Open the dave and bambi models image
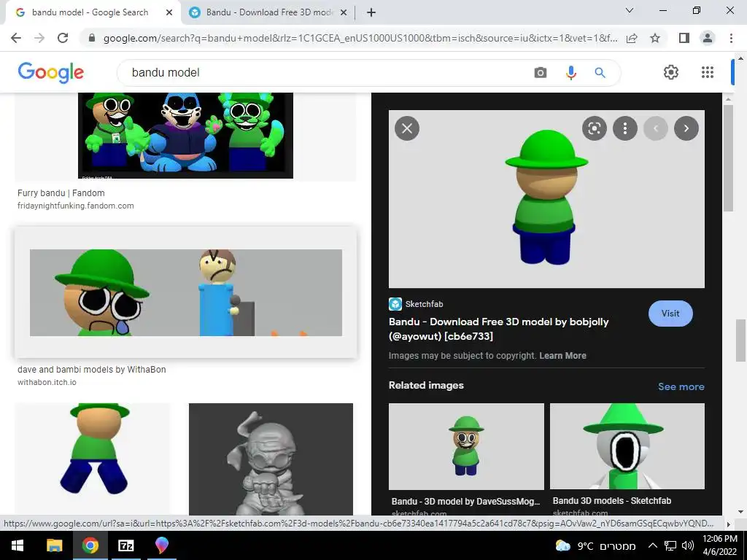 (x=186, y=292)
